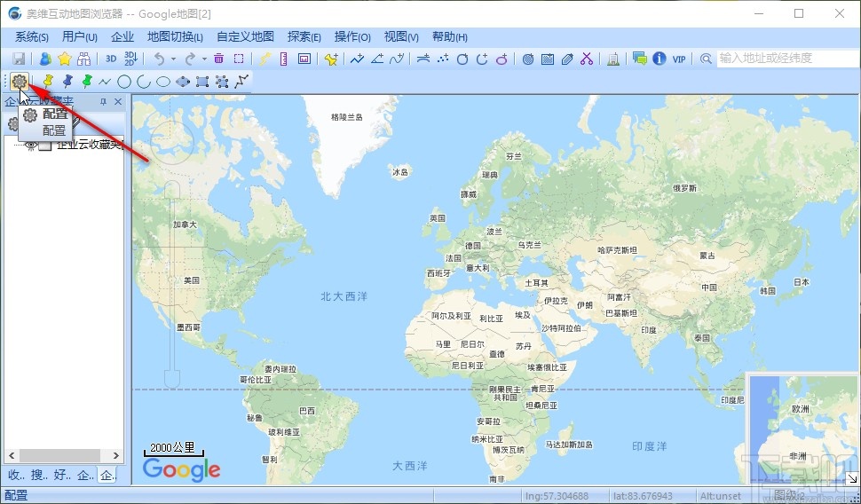Click the pencil edit area icon
861x504 pixels.
pyautogui.click(x=567, y=59)
